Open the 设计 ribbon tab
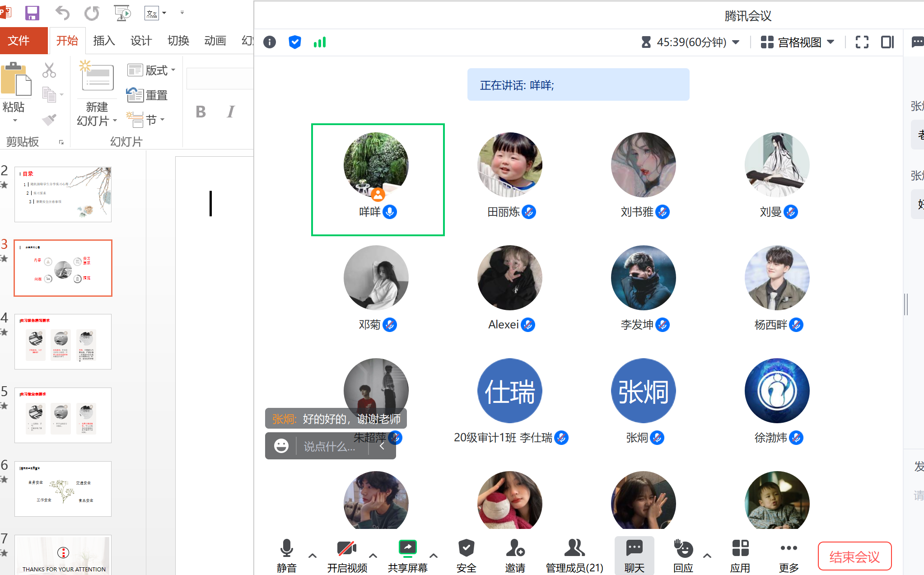Image resolution: width=924 pixels, height=575 pixels. [x=141, y=41]
